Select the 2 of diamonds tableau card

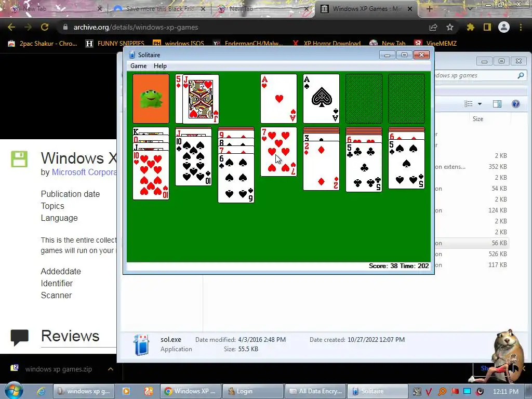tap(321, 166)
